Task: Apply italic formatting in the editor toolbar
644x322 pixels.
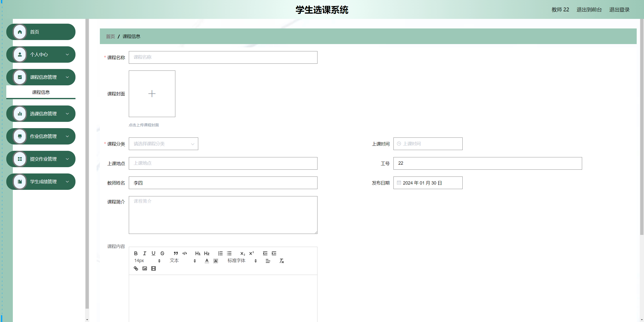Action: (145, 254)
